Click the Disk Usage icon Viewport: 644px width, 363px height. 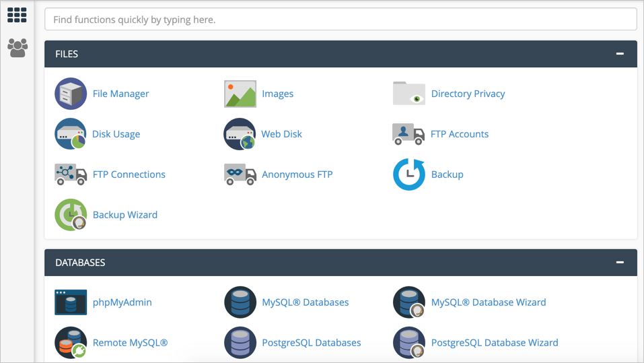tap(71, 134)
